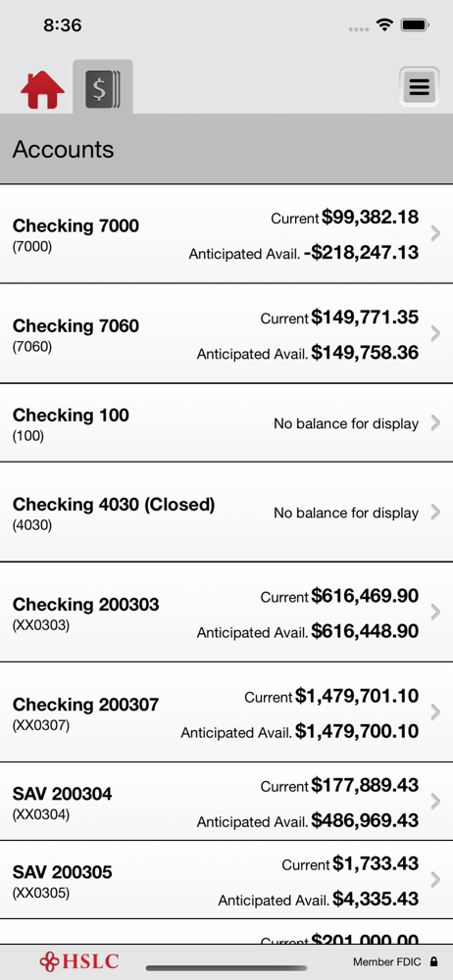Screen dimensions: 453x980
Task: Click the Member FDIC lock icon
Action: click(x=433, y=962)
